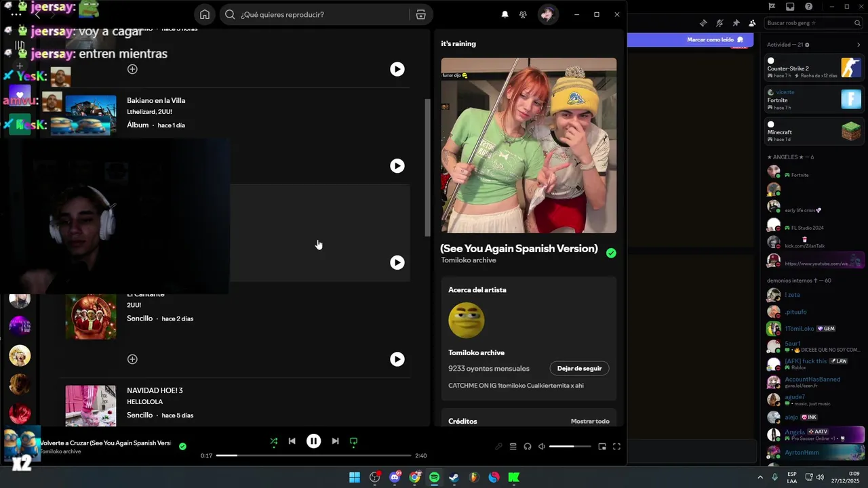This screenshot has width=868, height=488.
Task: Seek in the song progress bar
Action: (x=314, y=455)
